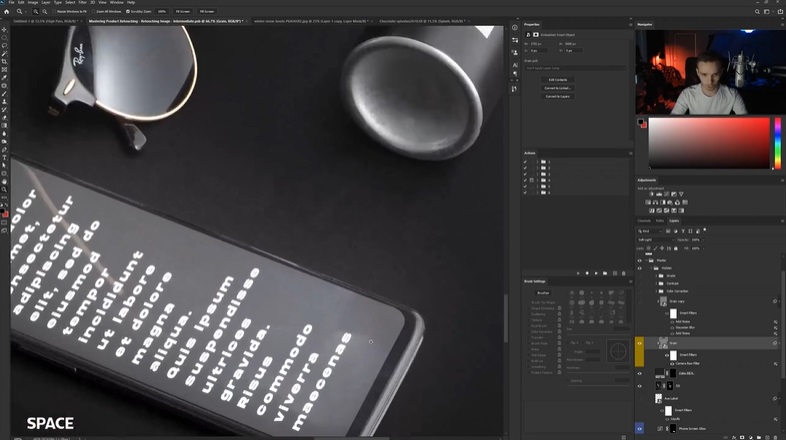Hide the Grain layer eye icon
786x440 pixels.
pyautogui.click(x=639, y=343)
